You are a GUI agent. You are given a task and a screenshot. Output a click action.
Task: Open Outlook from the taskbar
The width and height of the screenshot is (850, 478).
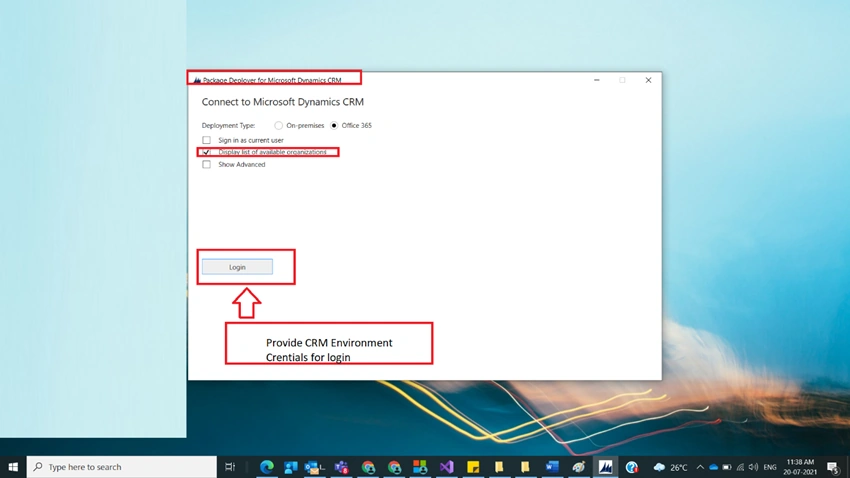pos(314,467)
